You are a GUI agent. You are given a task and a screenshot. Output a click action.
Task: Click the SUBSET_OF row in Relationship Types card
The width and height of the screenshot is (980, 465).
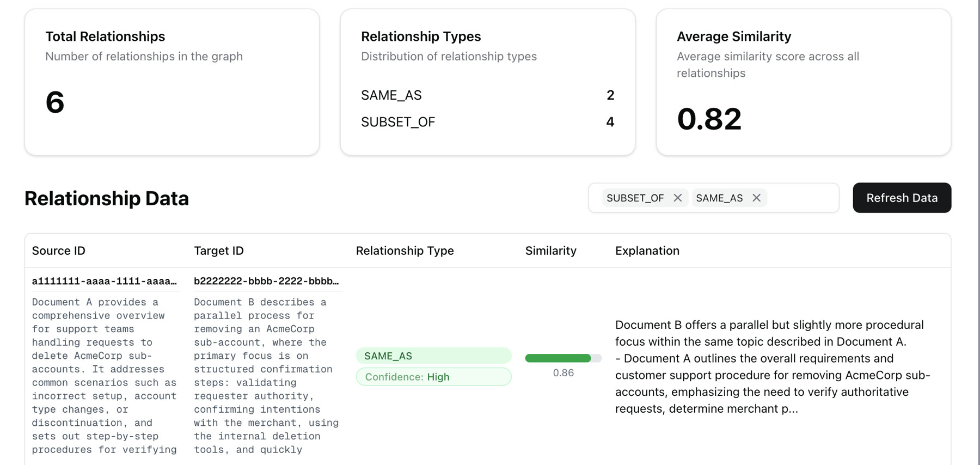[487, 122]
